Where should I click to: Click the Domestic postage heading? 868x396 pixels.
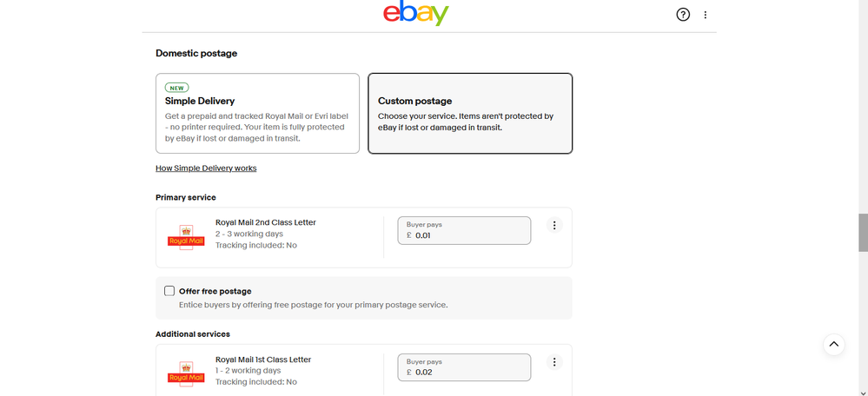click(196, 53)
